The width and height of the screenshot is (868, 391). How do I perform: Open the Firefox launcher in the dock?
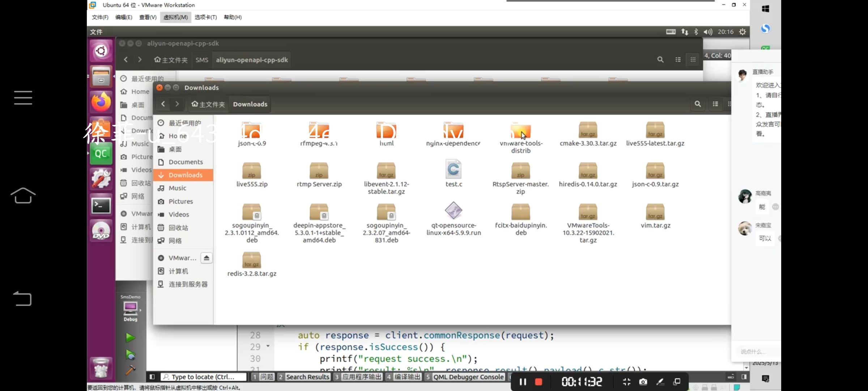pyautogui.click(x=101, y=102)
